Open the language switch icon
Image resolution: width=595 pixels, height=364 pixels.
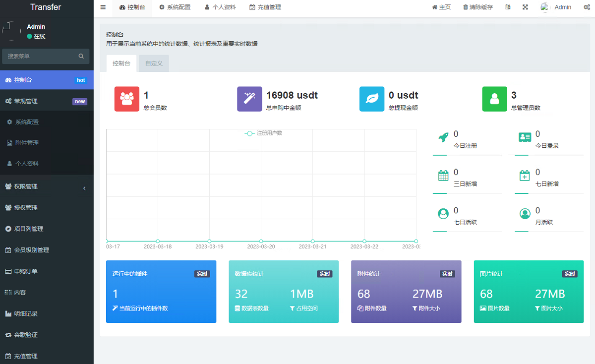(507, 7)
